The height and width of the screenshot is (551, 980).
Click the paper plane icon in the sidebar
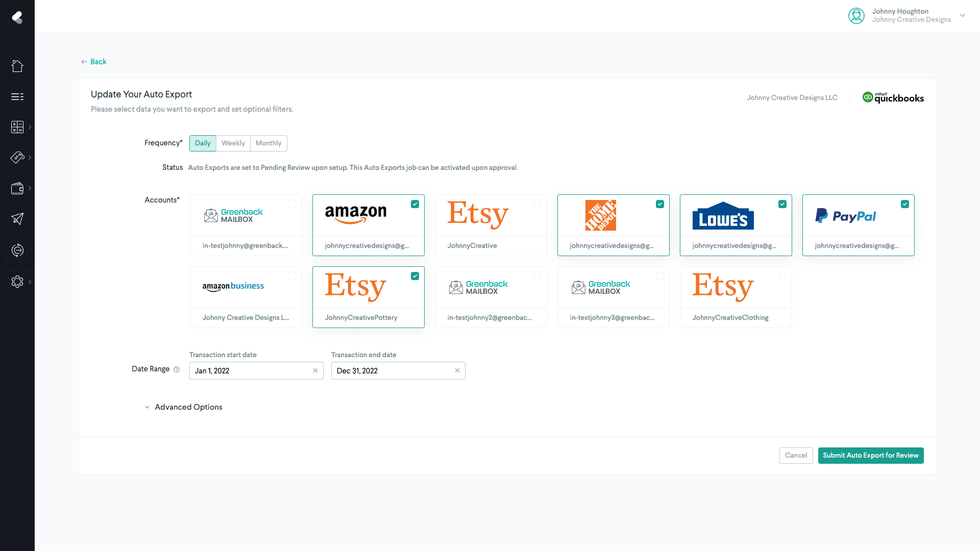[17, 219]
